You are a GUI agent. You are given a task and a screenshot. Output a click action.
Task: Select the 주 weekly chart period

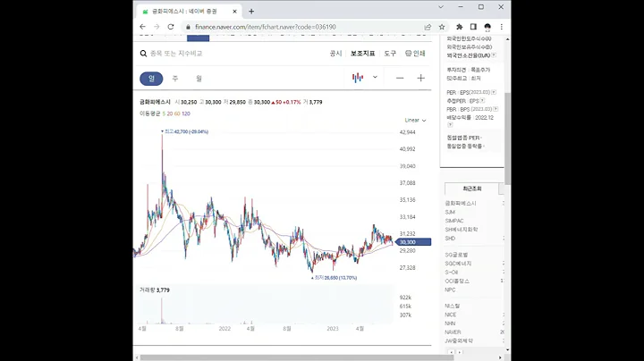pos(175,79)
